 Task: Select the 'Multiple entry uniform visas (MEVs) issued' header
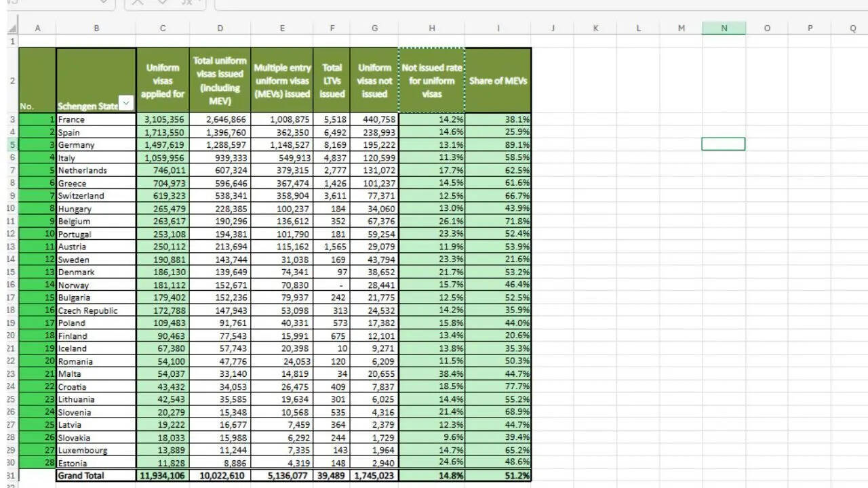pyautogui.click(x=282, y=81)
